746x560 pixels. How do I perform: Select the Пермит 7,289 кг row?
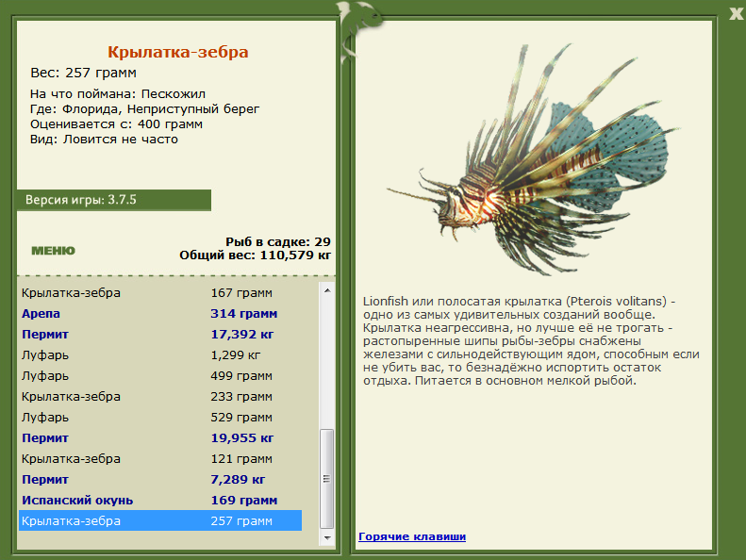click(160, 480)
